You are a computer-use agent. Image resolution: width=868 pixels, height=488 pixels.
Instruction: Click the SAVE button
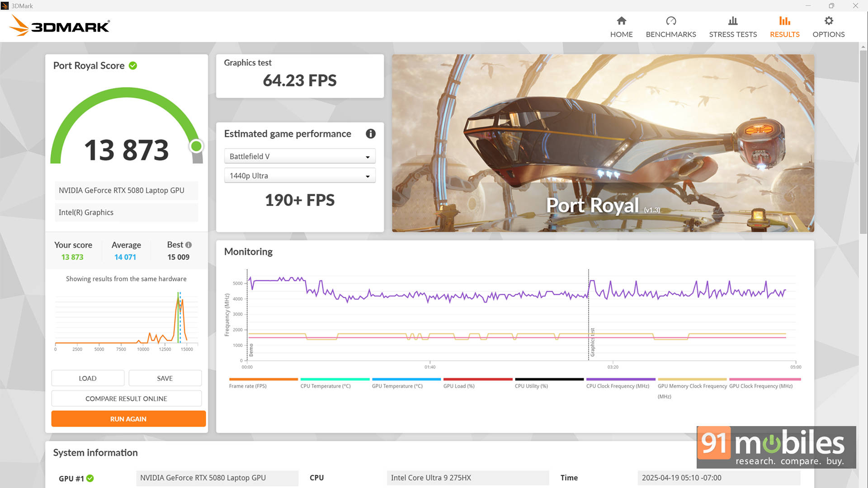click(x=165, y=378)
